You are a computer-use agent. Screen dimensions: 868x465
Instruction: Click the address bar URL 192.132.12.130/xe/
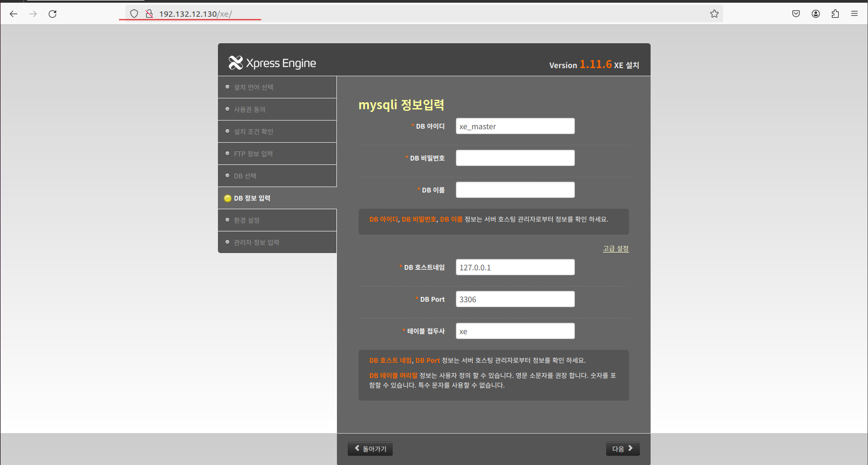point(195,14)
